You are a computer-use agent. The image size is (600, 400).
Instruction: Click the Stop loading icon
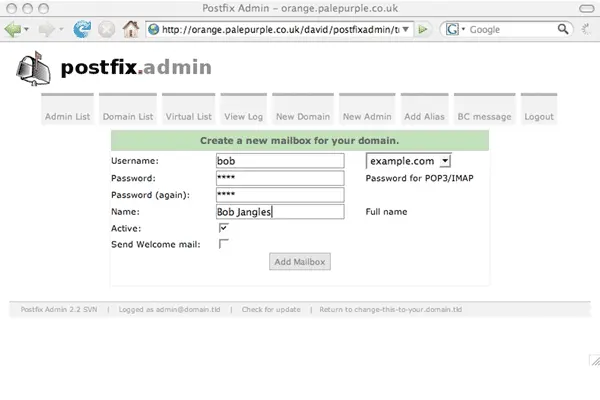[x=106, y=30]
